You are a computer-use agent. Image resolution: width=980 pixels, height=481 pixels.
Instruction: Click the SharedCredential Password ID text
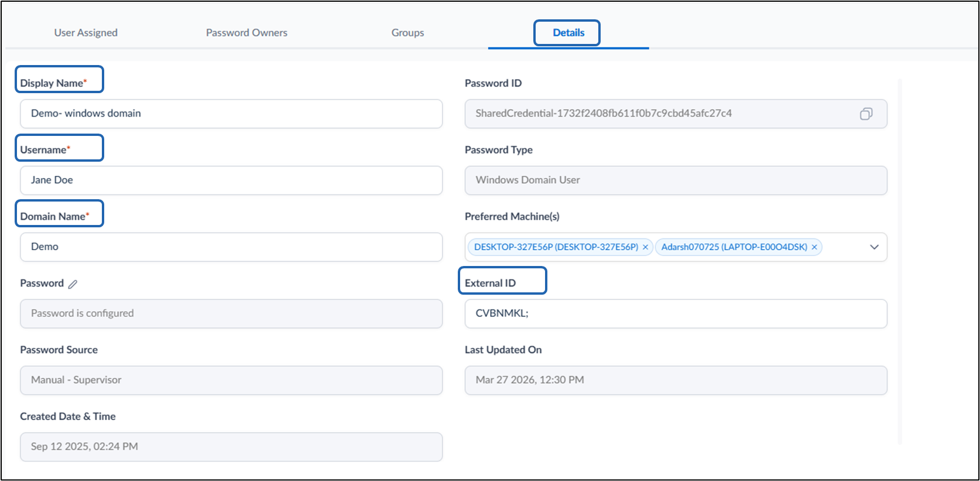pyautogui.click(x=604, y=114)
